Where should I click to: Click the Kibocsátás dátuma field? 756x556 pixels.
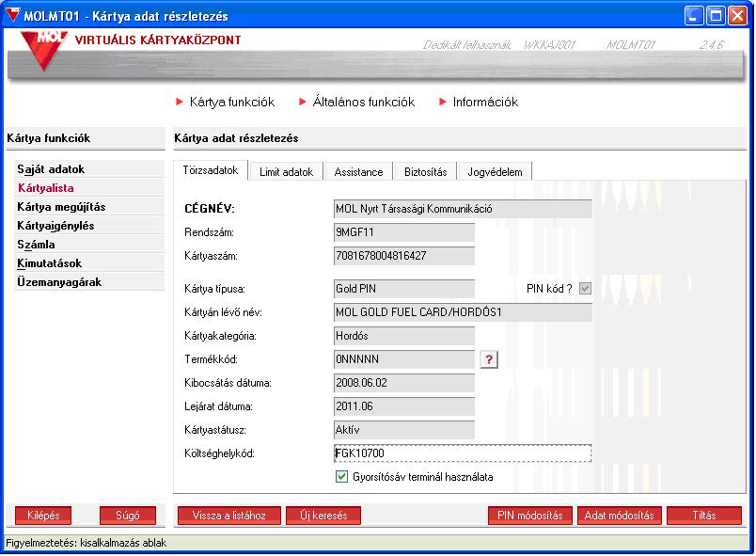click(x=404, y=383)
